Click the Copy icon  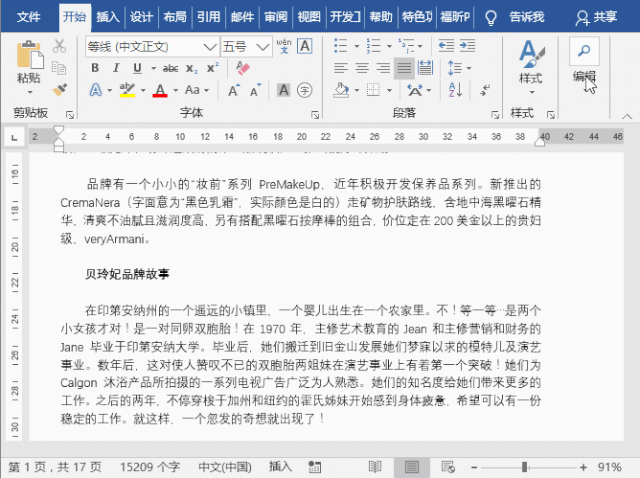pyautogui.click(x=59, y=68)
